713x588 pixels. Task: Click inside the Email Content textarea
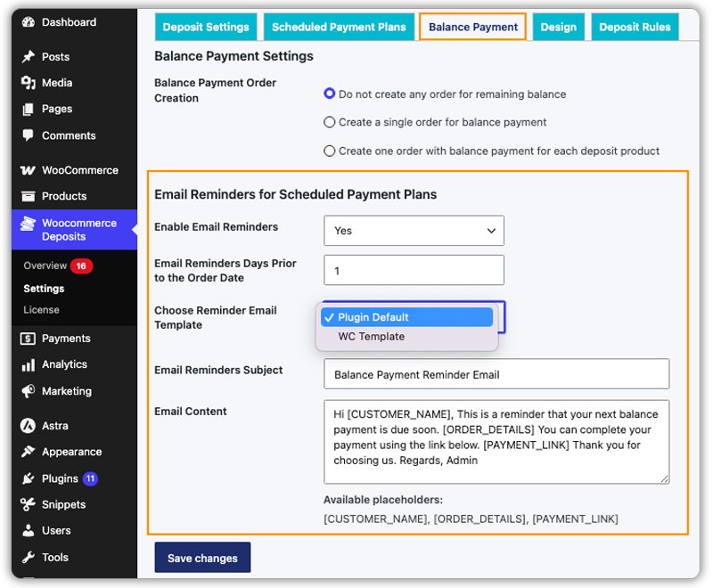496,442
